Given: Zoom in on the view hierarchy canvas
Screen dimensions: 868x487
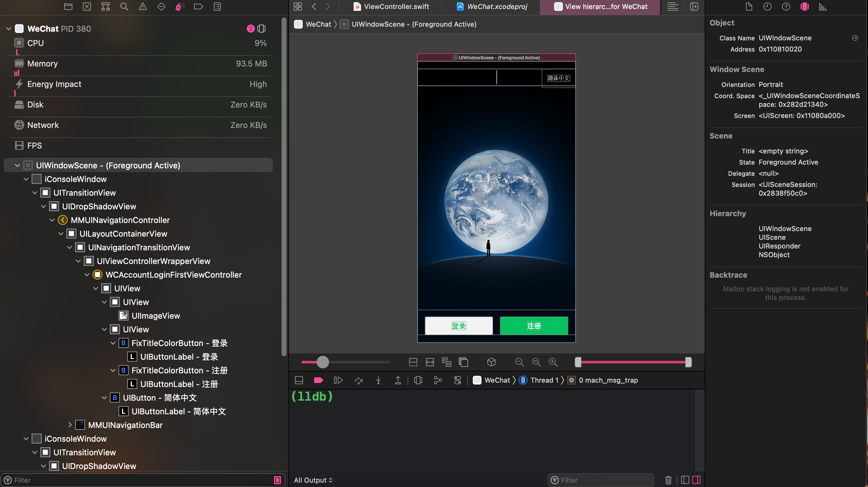Looking at the screenshot, I should click(553, 362).
